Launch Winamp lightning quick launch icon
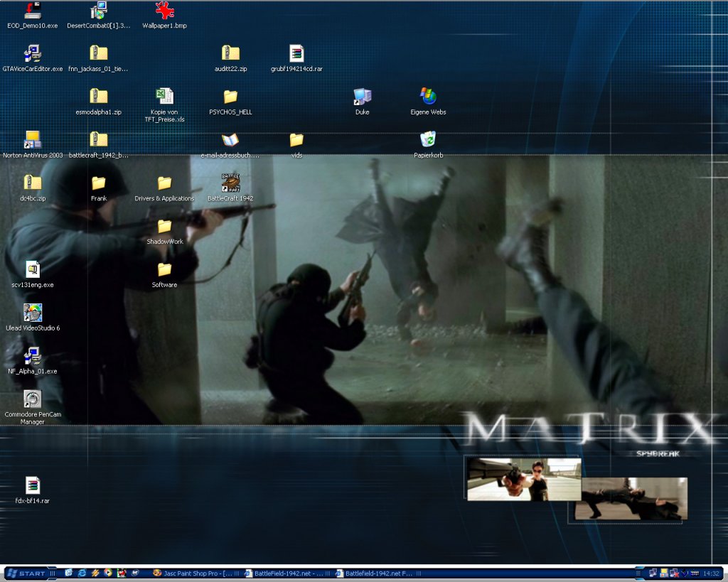This screenshot has height=582, width=728. point(95,573)
